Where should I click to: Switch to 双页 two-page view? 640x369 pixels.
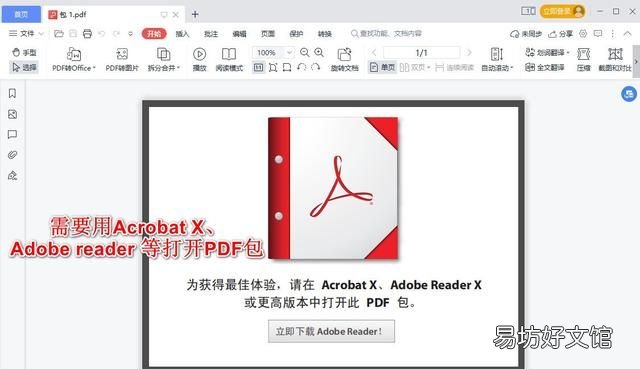[x=415, y=67]
